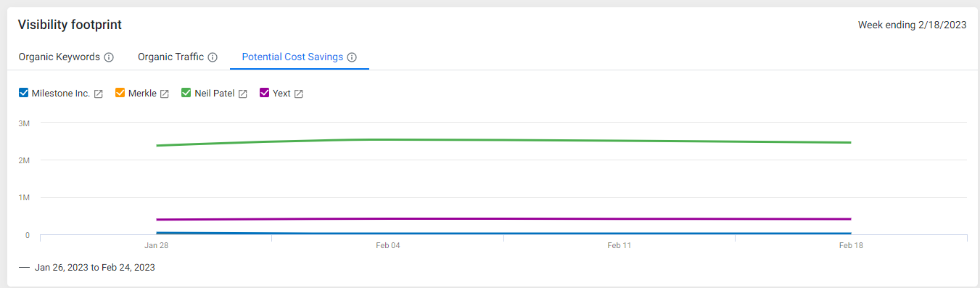Click info icon beside Organic Keywords
The height and width of the screenshot is (288, 980).
[x=109, y=57]
